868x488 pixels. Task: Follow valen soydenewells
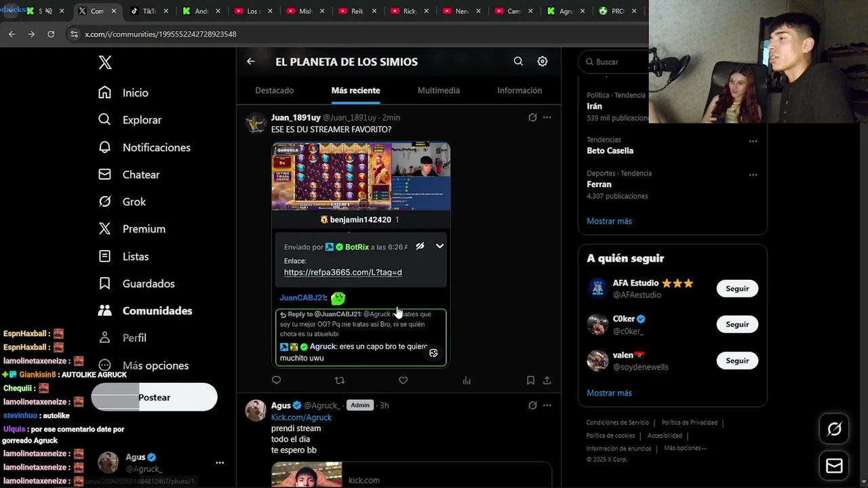pos(737,361)
